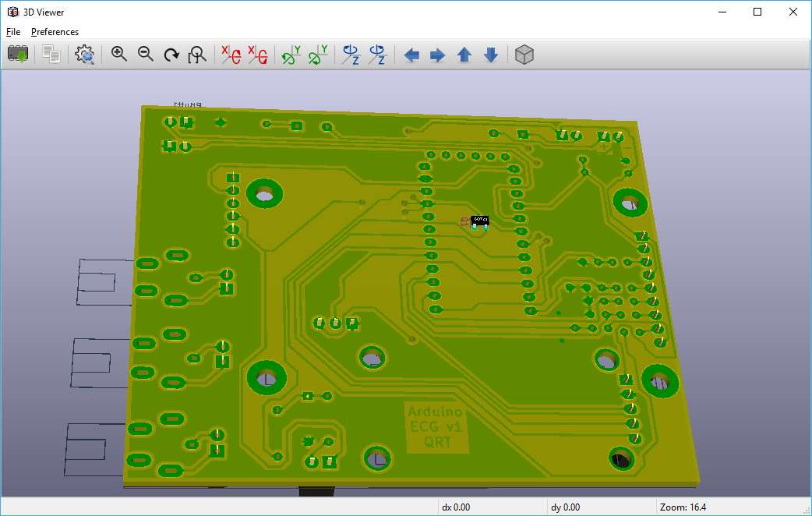Screen dimensions: 812x516
Task: Select the Zoom 16.4 status bar field
Action: [x=681, y=507]
